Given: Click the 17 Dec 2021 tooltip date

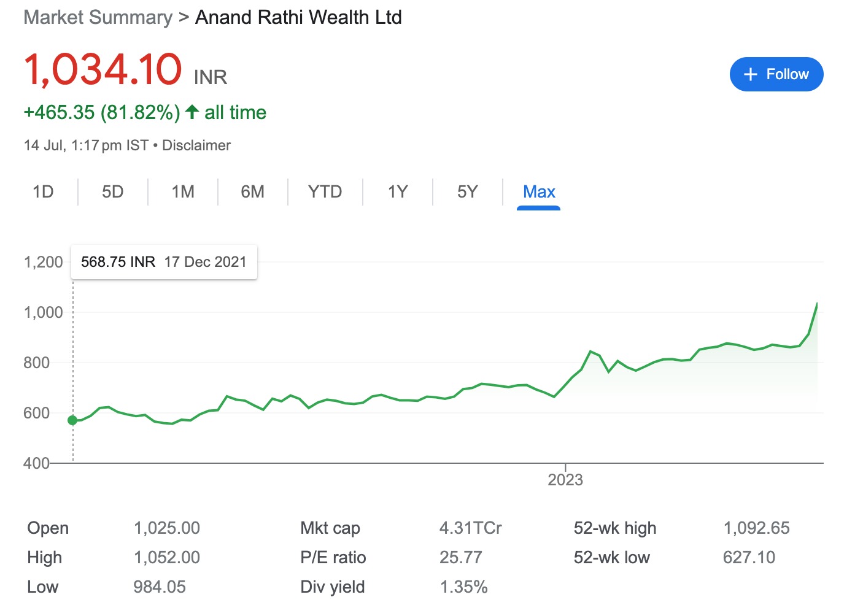Looking at the screenshot, I should tap(205, 262).
